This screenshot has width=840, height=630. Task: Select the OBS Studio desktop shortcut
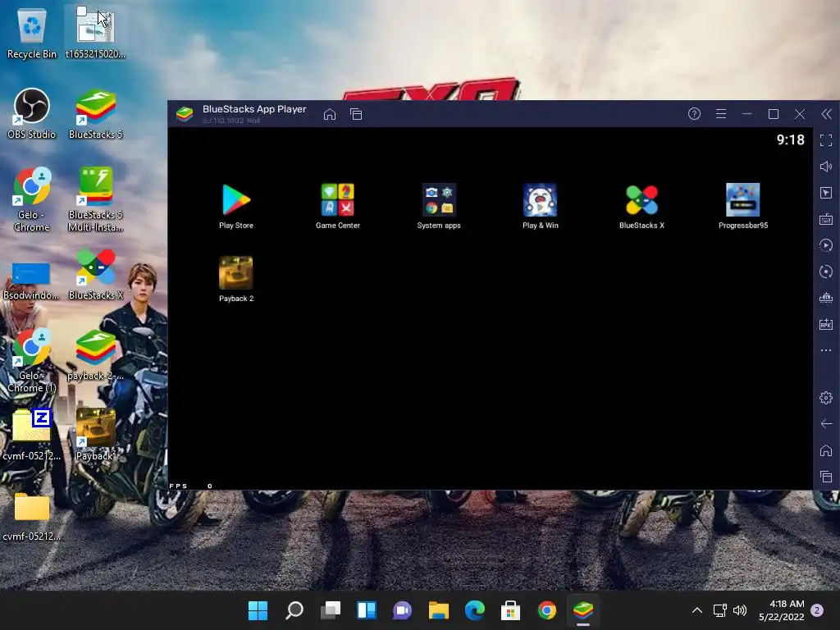point(32,114)
